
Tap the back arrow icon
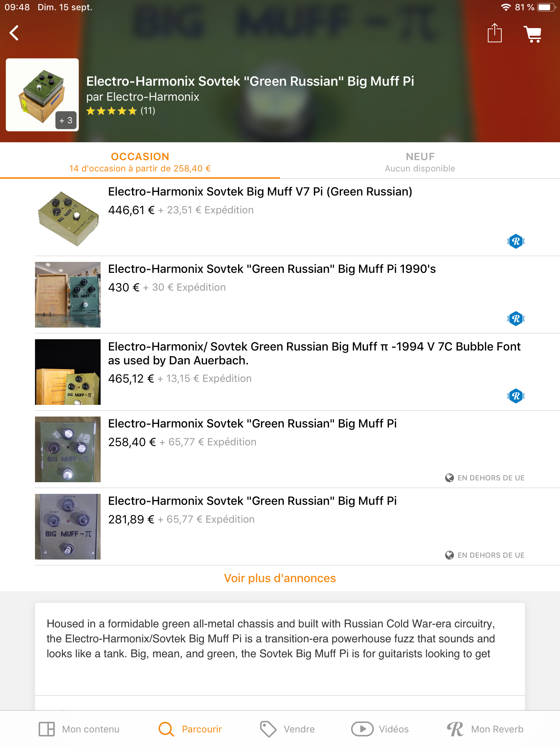pos(14,33)
